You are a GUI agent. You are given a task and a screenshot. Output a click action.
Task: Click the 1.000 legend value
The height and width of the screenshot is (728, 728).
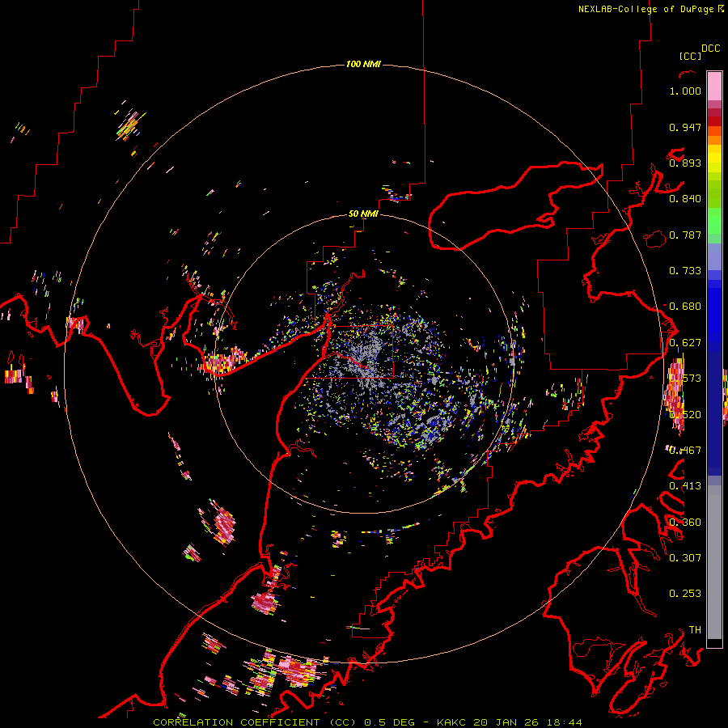[x=685, y=91]
